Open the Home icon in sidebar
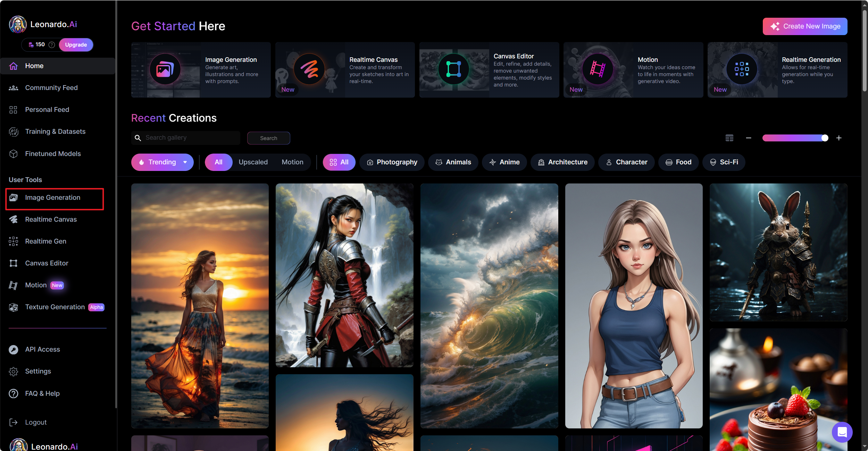The width and height of the screenshot is (868, 451). pos(14,66)
